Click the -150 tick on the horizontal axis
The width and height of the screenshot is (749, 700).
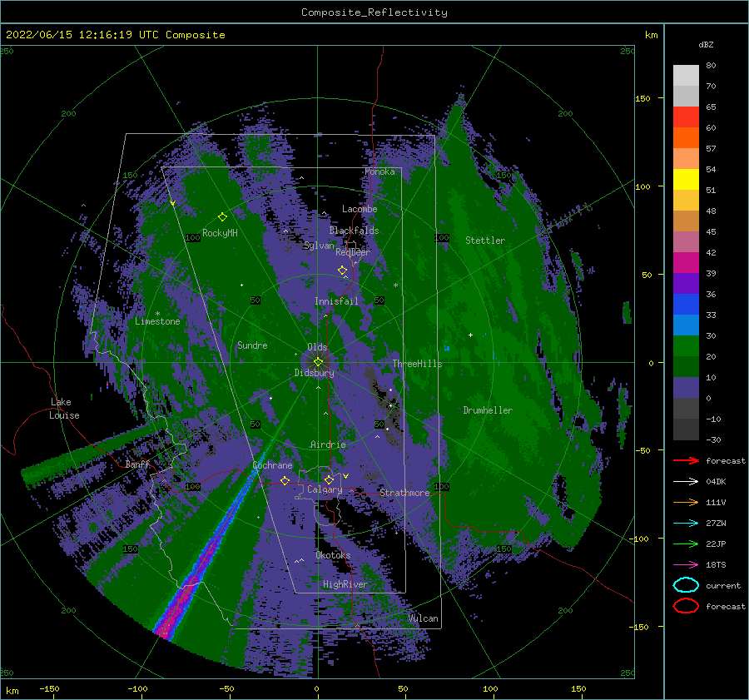click(49, 688)
